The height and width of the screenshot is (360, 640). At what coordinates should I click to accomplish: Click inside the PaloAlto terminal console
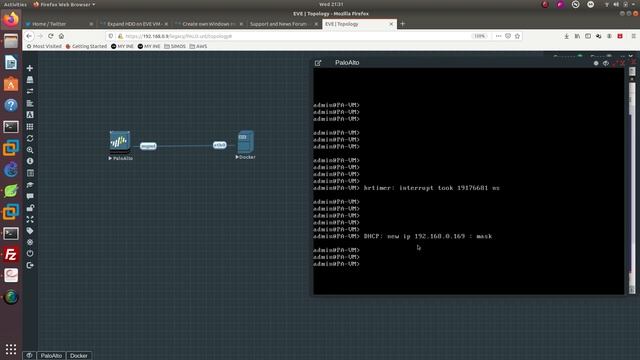[469, 181]
